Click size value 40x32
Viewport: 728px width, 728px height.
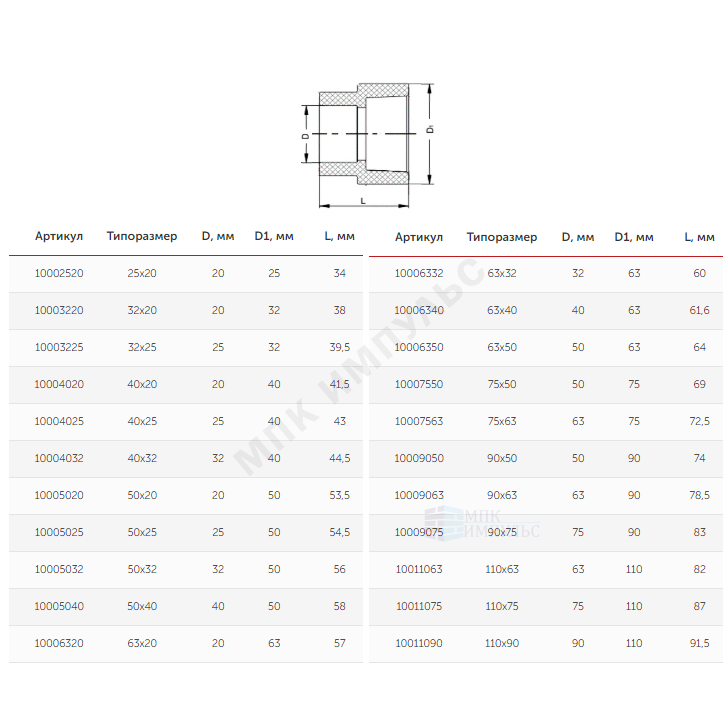click(x=142, y=458)
